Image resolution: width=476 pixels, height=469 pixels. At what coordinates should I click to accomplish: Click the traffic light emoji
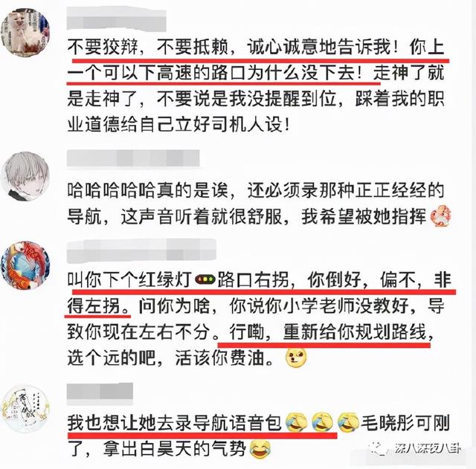tap(205, 279)
